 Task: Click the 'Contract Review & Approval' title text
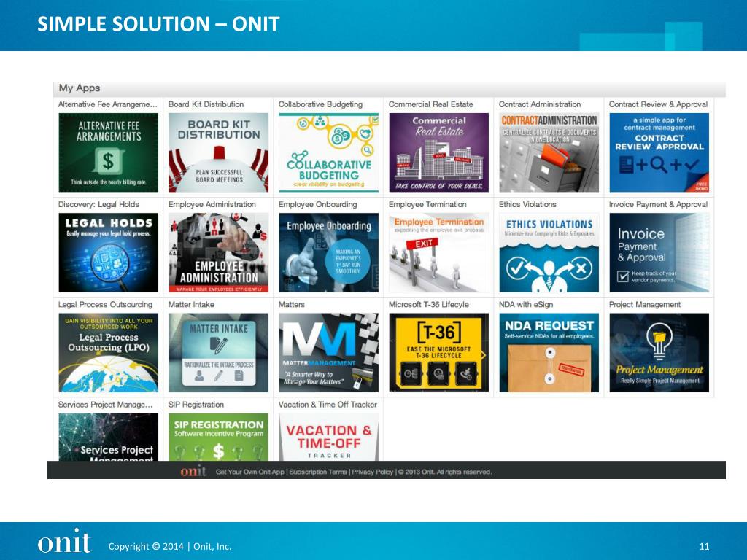coord(659,104)
